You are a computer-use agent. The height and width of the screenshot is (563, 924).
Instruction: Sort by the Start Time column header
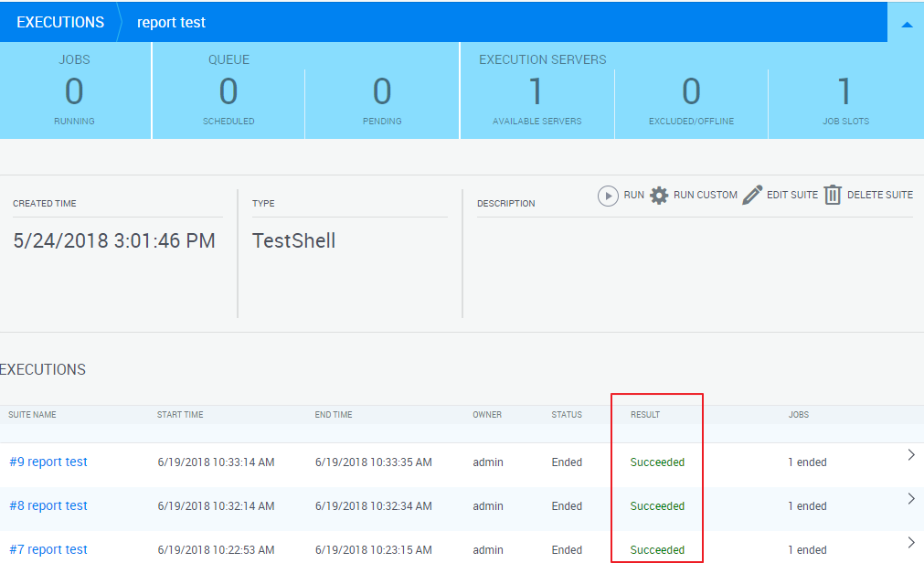pyautogui.click(x=180, y=415)
